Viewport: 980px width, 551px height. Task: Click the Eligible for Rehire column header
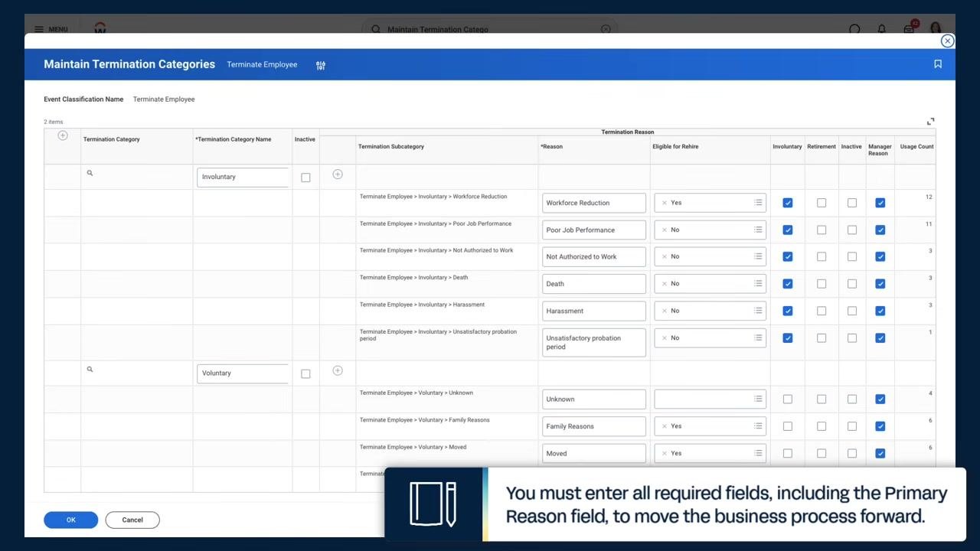(x=675, y=147)
